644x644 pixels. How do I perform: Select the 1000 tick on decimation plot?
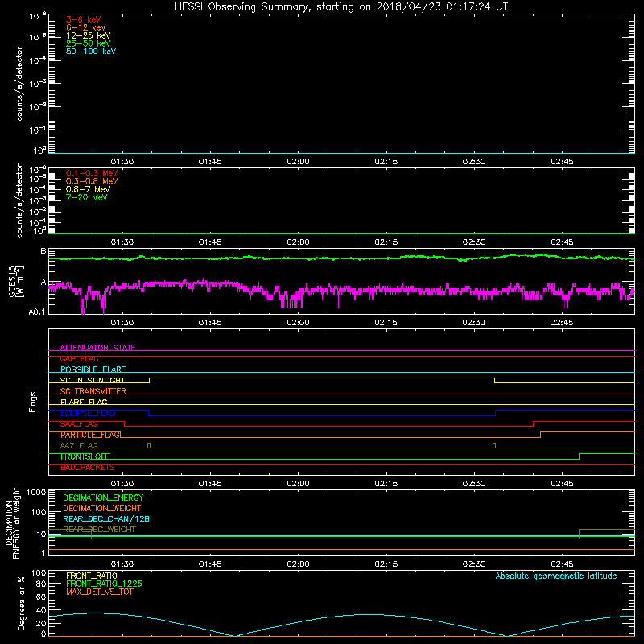point(36,492)
